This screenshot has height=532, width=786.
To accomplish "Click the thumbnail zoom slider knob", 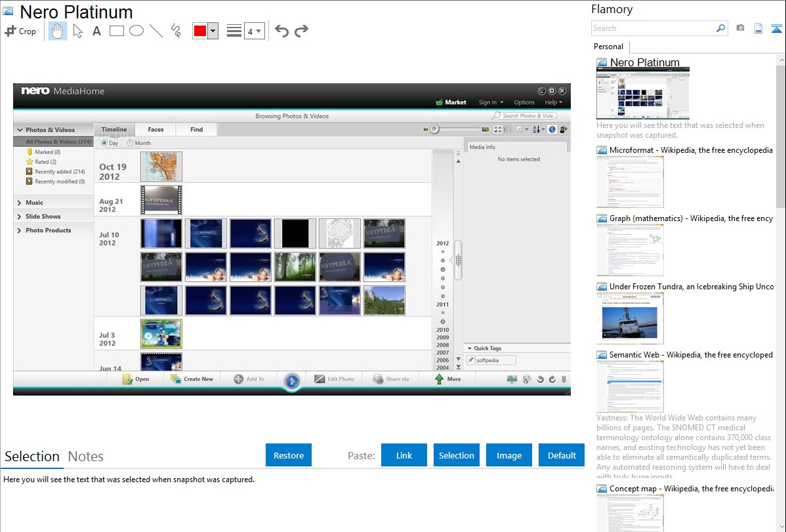I will [434, 129].
